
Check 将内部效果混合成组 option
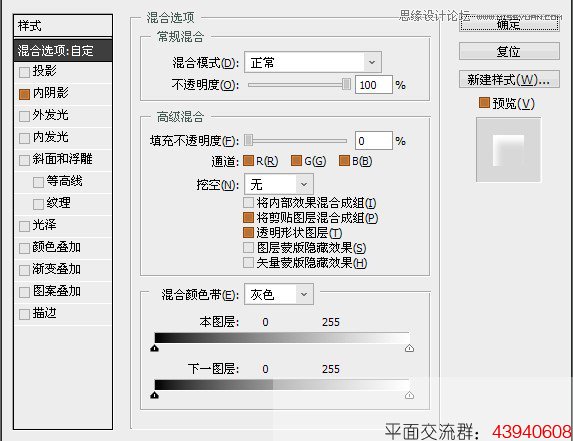pyautogui.click(x=248, y=202)
